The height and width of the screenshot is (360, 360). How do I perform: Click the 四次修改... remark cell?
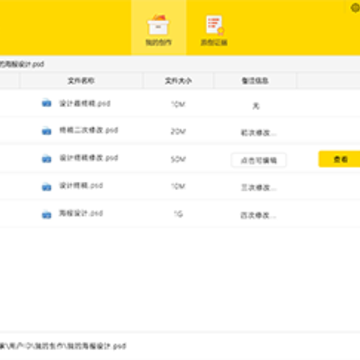click(258, 215)
